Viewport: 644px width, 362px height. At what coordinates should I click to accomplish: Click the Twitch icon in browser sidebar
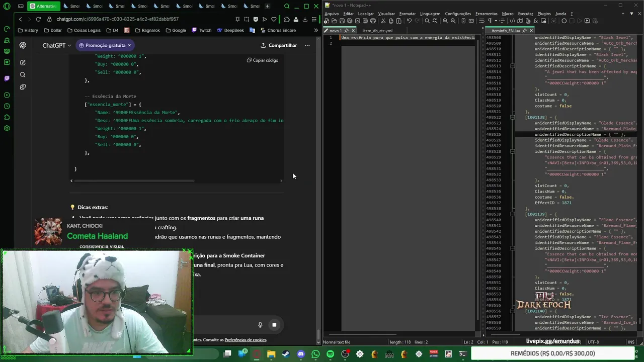click(7, 78)
